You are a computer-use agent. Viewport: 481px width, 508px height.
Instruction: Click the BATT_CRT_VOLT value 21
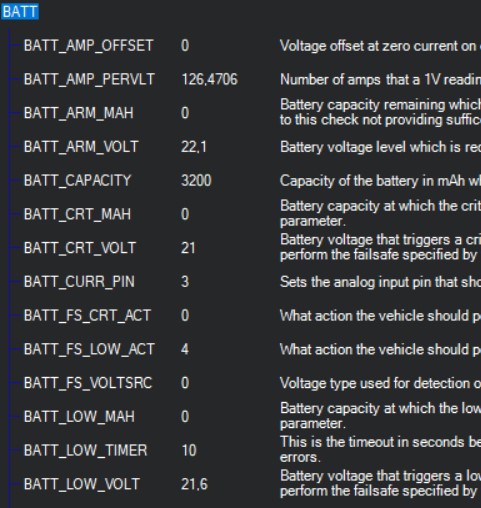coord(188,248)
